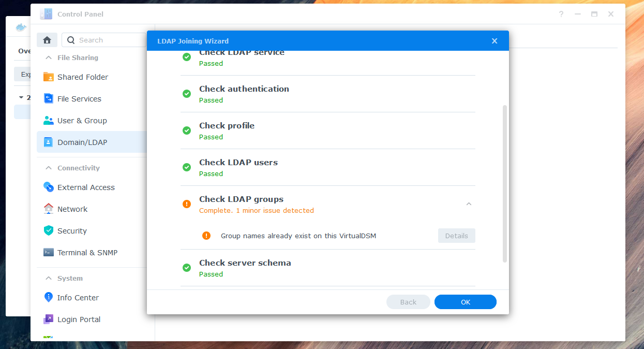This screenshot has height=349, width=644.
Task: Click the LDAP wizard vertical scrollbar
Action: pos(505,184)
